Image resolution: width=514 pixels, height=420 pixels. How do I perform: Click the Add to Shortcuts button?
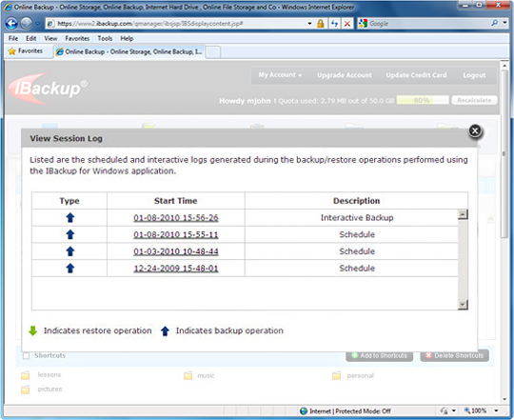pos(379,356)
